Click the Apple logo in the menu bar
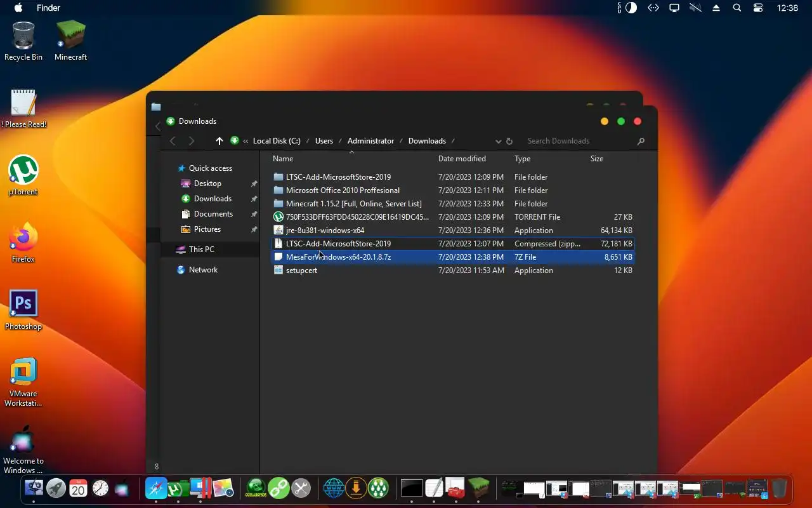The width and height of the screenshot is (812, 508). coord(18,8)
